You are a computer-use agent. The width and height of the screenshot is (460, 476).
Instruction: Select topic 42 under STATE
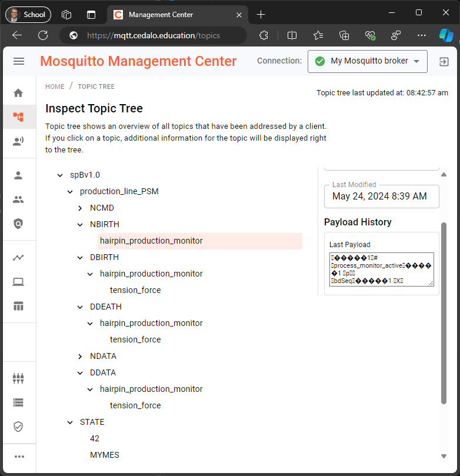coord(95,438)
